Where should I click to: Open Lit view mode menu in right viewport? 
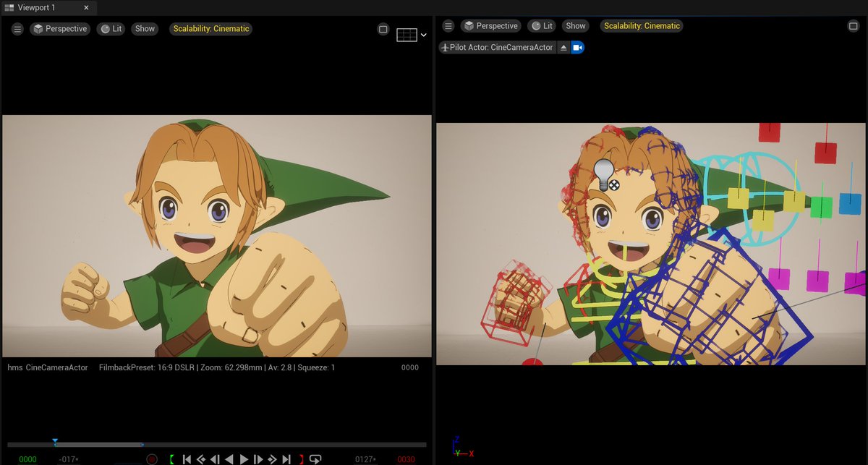tap(542, 26)
